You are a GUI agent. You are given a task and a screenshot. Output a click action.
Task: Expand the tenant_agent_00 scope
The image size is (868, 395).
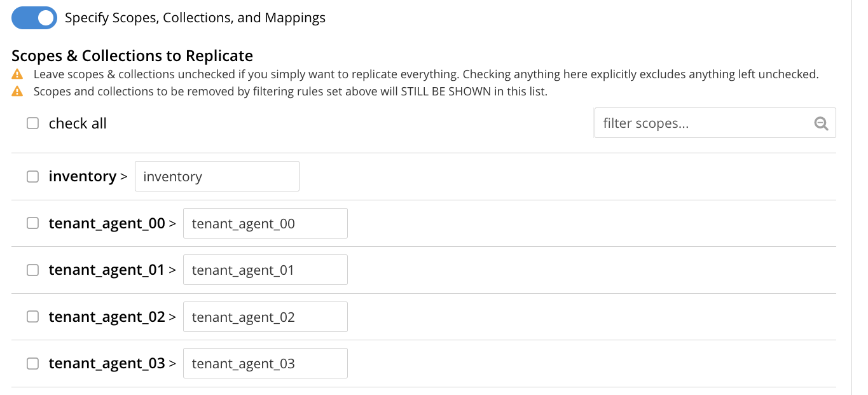point(173,223)
